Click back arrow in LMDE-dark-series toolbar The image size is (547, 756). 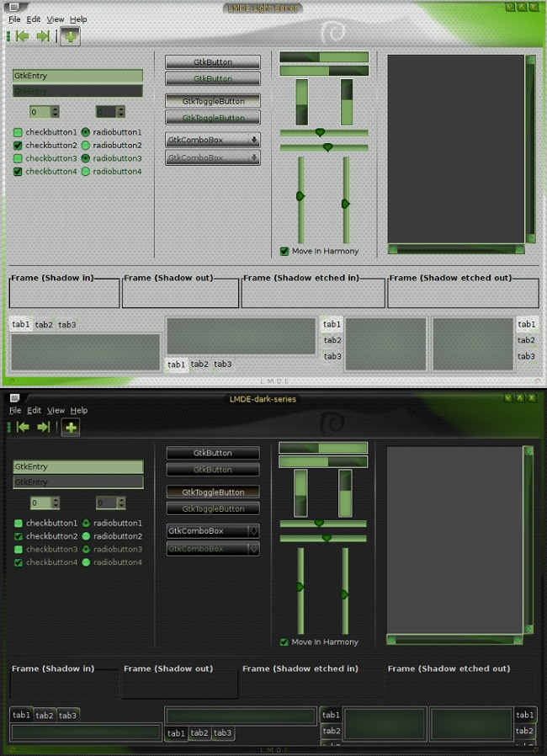tap(23, 427)
